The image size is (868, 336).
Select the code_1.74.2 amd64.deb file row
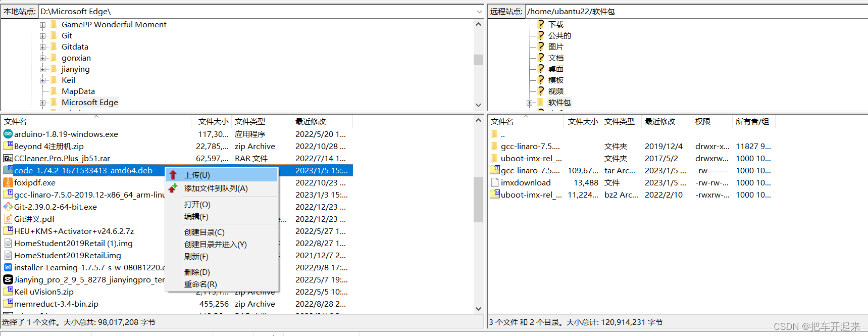click(x=177, y=170)
